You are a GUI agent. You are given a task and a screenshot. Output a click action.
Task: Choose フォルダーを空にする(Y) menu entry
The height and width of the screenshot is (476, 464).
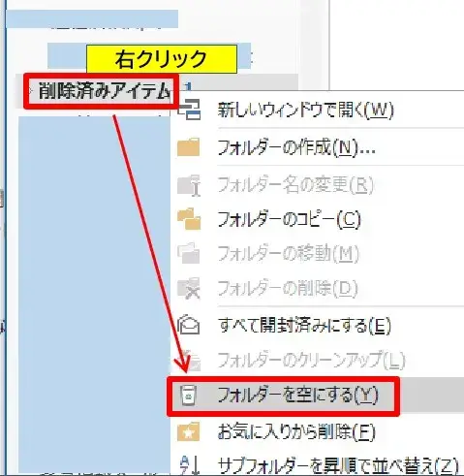[x=297, y=395]
